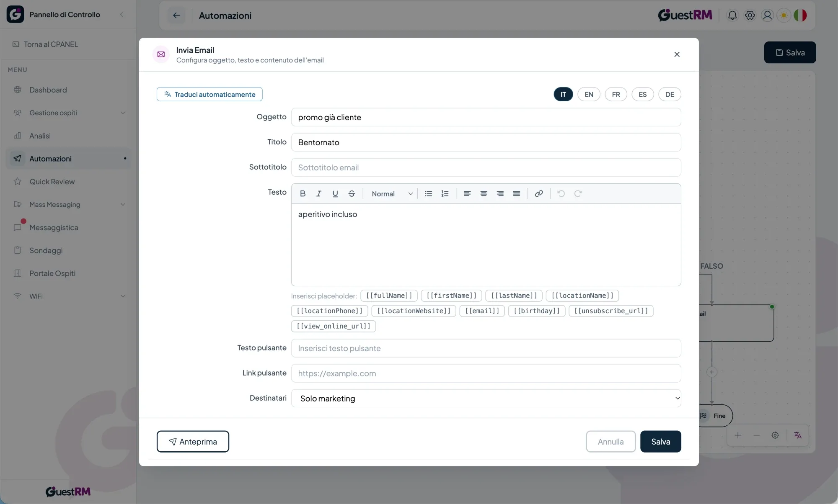Image resolution: width=838 pixels, height=504 pixels.
Task: Open the Destinatari dropdown
Action: [486, 398]
